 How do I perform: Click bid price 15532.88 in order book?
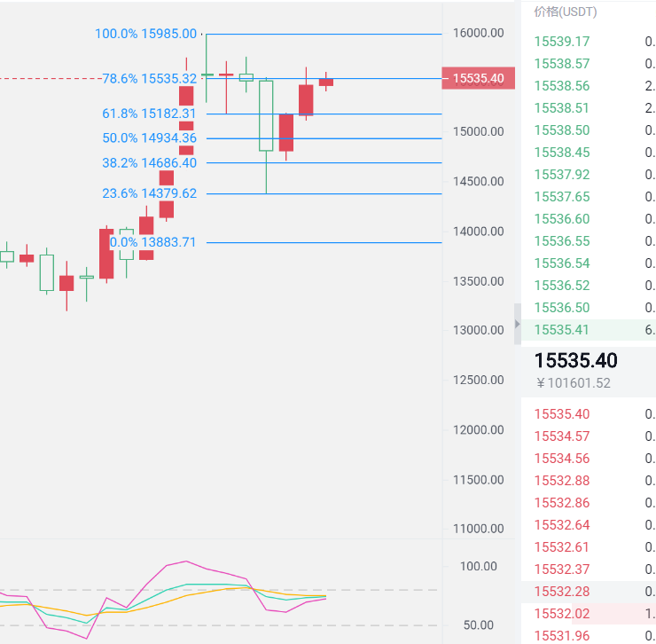[562, 481]
